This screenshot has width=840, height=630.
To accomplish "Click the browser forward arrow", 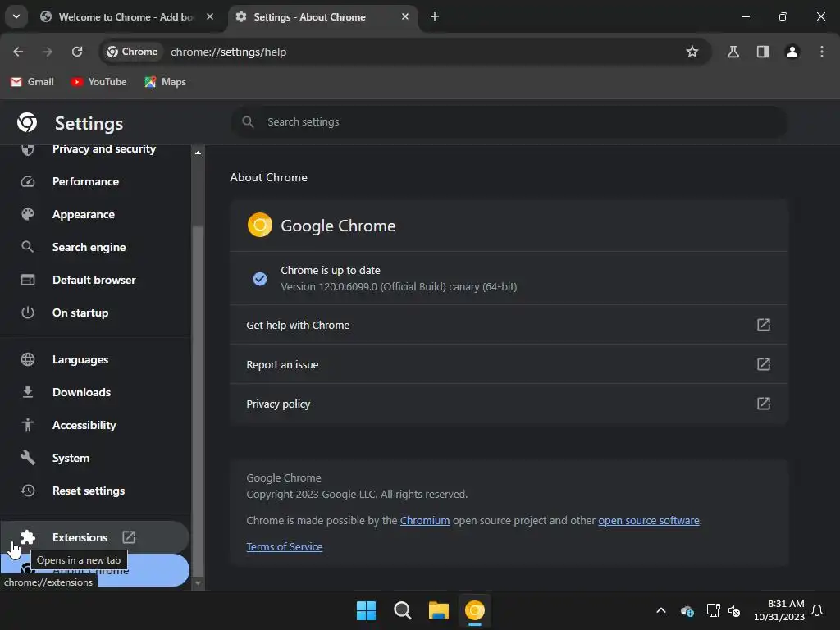I will tap(48, 52).
